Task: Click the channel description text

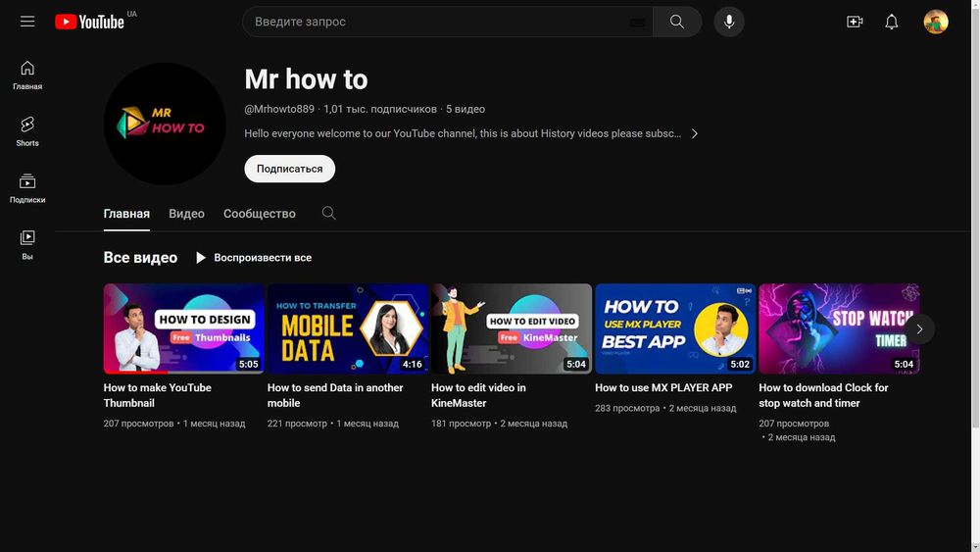Action: click(x=463, y=133)
